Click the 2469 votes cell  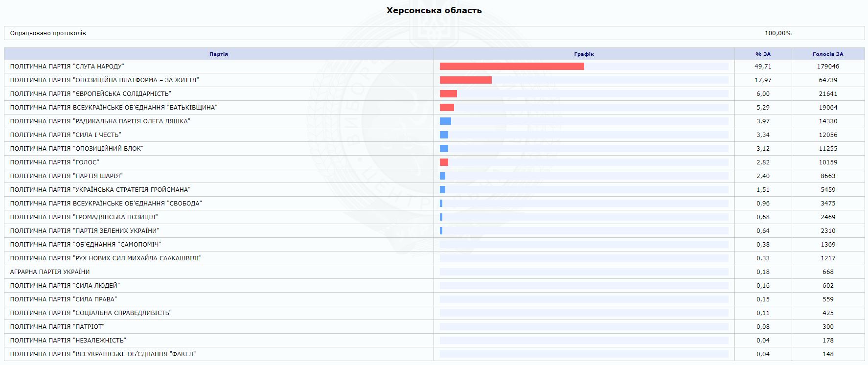pos(828,217)
